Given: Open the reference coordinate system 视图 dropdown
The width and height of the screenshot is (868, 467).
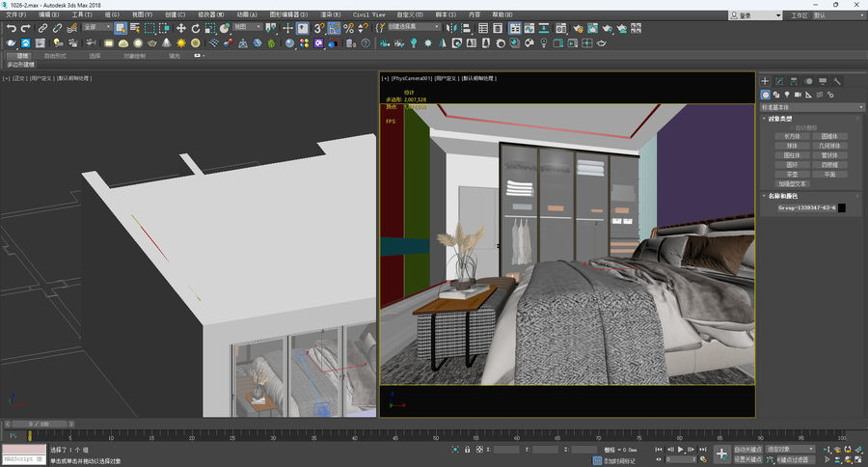Looking at the screenshot, I should tap(248, 27).
